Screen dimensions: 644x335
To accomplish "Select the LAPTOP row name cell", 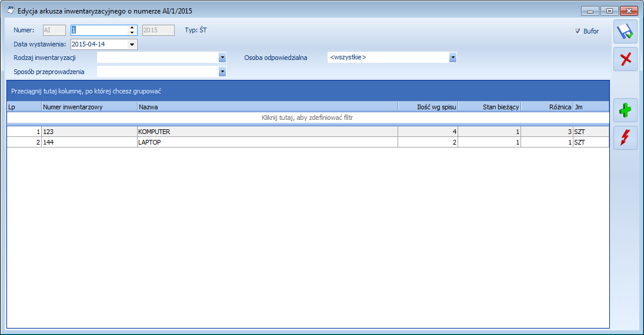I will 268,142.
